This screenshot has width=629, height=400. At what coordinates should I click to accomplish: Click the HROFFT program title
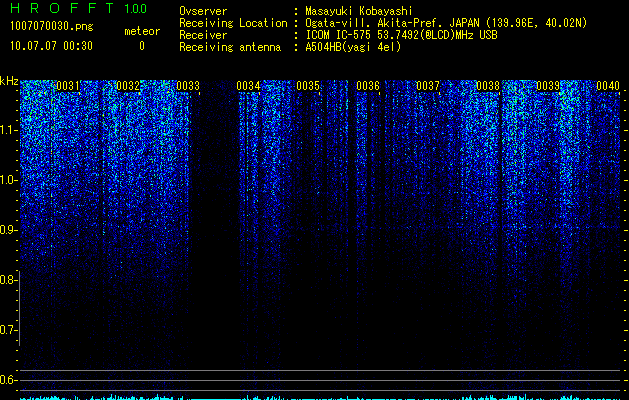point(62,8)
